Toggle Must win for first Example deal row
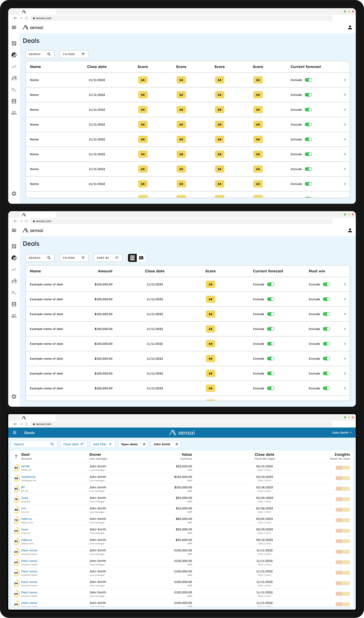The height and width of the screenshot is (618, 364). point(326,284)
